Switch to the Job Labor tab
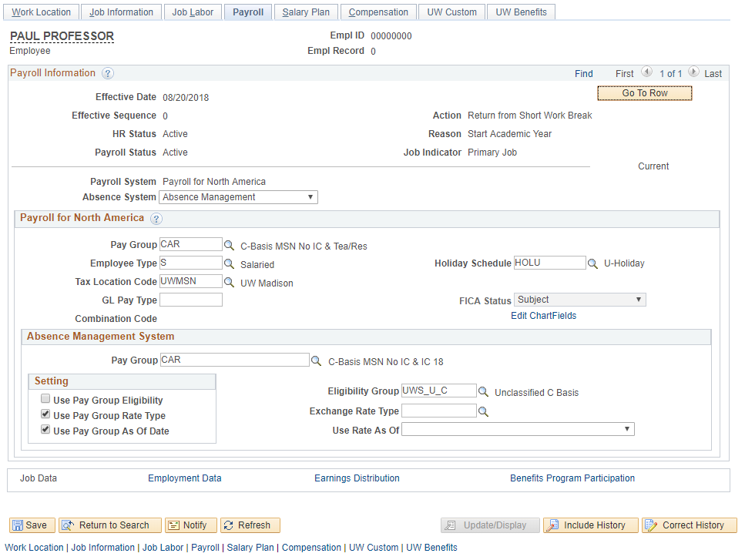Viewport: 745px width, 560px height. pyautogui.click(x=193, y=12)
